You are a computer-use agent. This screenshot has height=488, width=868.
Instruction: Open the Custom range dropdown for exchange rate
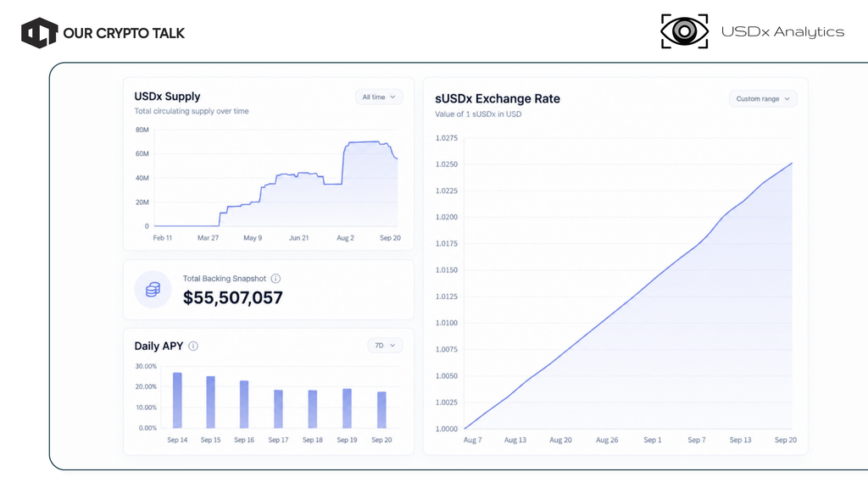tap(763, 98)
